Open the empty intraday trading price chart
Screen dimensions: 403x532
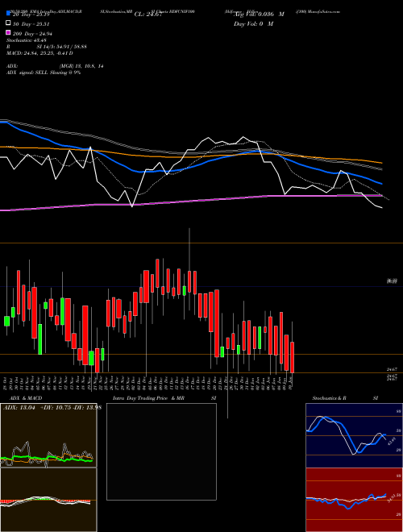click(161, 451)
